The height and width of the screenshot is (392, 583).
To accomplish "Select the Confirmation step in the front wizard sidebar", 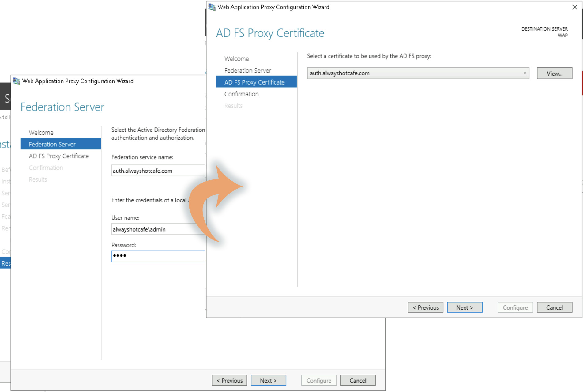I will tap(241, 94).
